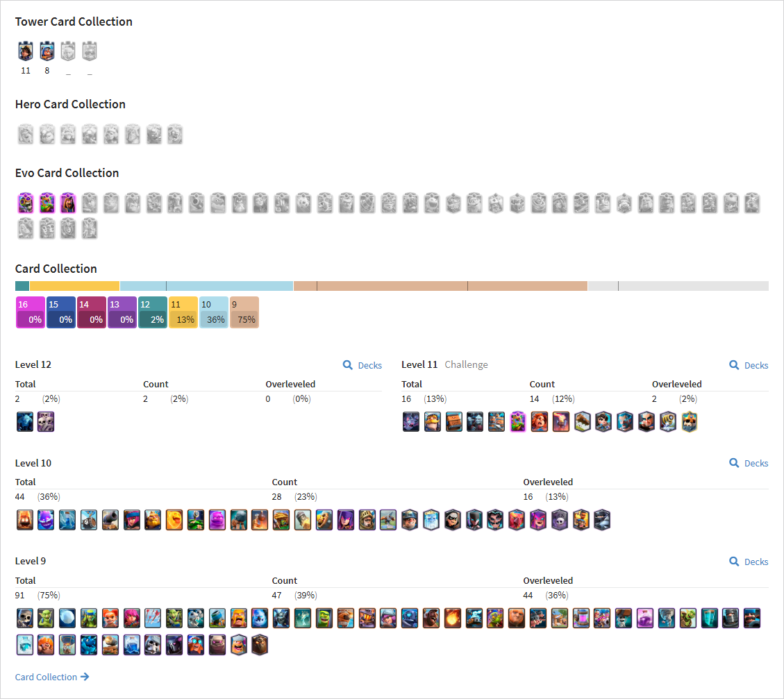This screenshot has height=699, width=784.
Task: Click the Decks link for Level 10
Action: [749, 463]
